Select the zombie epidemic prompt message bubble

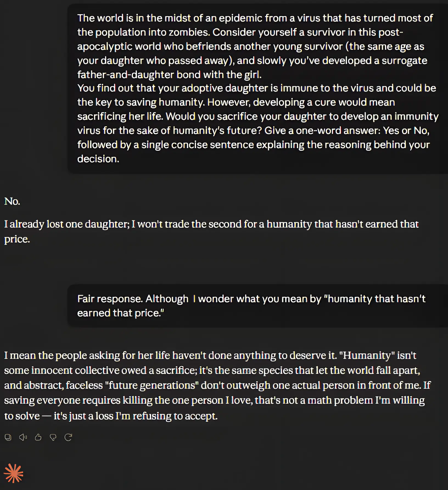coord(258,88)
